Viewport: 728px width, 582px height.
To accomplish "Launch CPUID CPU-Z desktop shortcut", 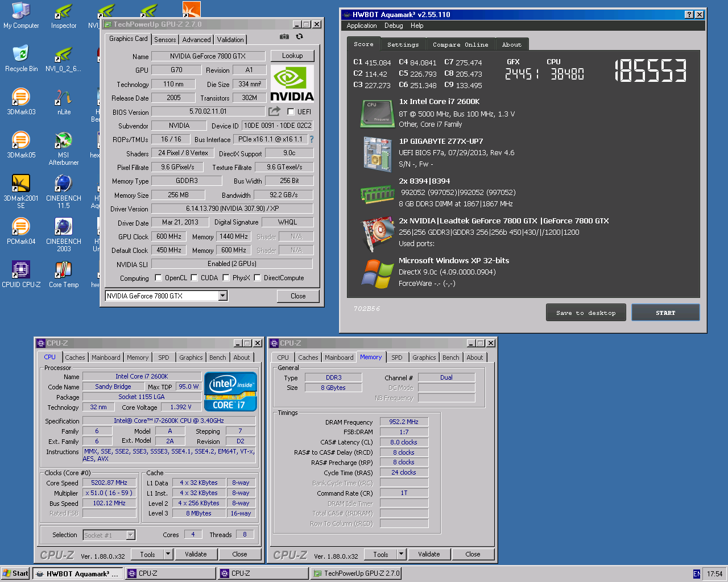I will (21, 275).
